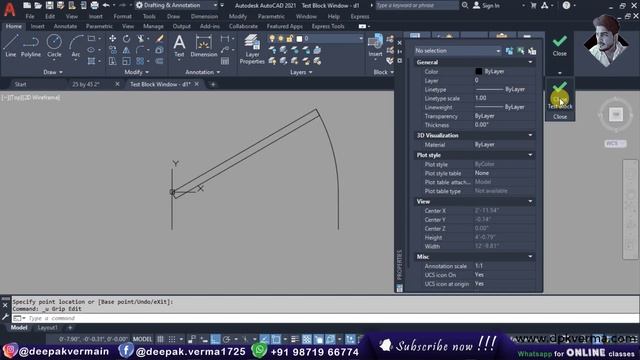Image resolution: width=640 pixels, height=360 pixels.
Task: Click the white layer color swatch in Layers panel
Action: [299, 39]
